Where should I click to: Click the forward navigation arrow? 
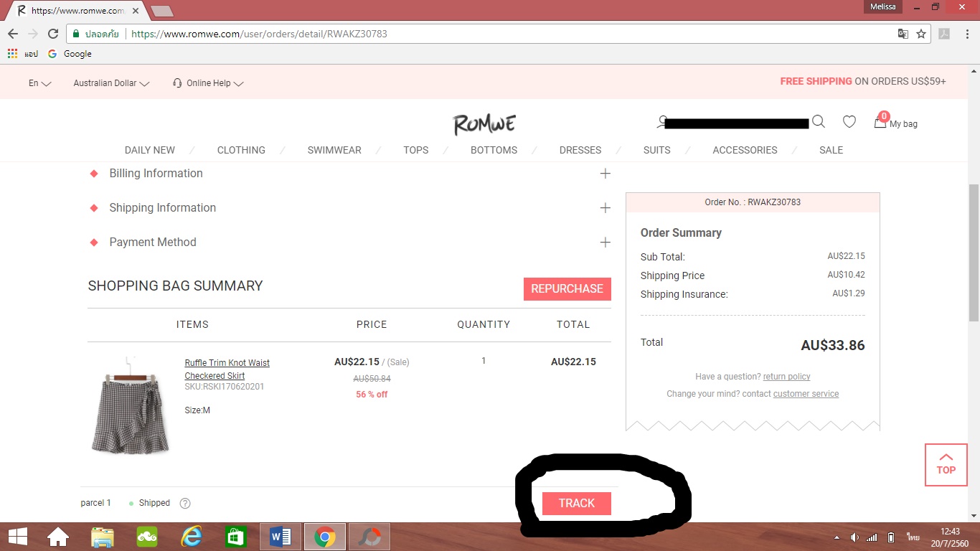point(33,34)
